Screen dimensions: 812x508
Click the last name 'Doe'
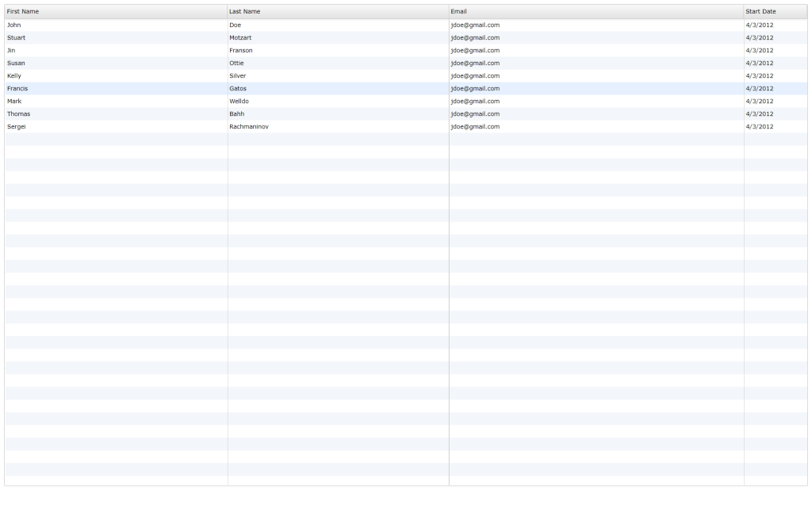[235, 25]
